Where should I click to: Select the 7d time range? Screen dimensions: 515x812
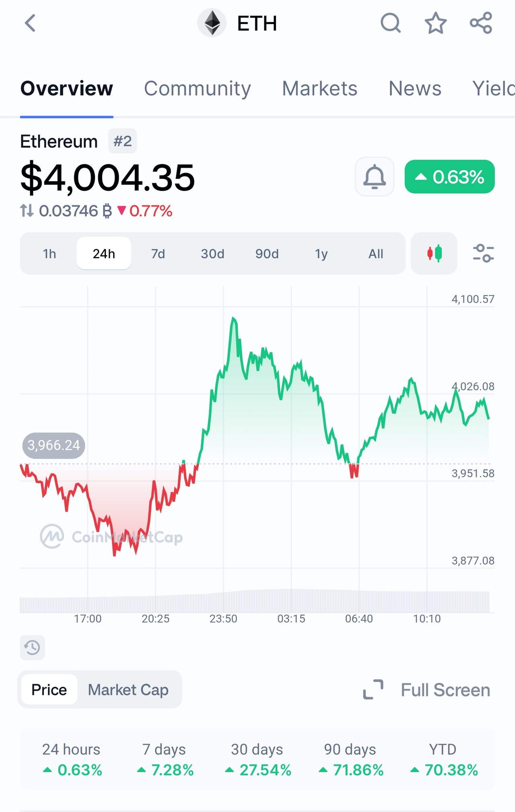pos(158,254)
